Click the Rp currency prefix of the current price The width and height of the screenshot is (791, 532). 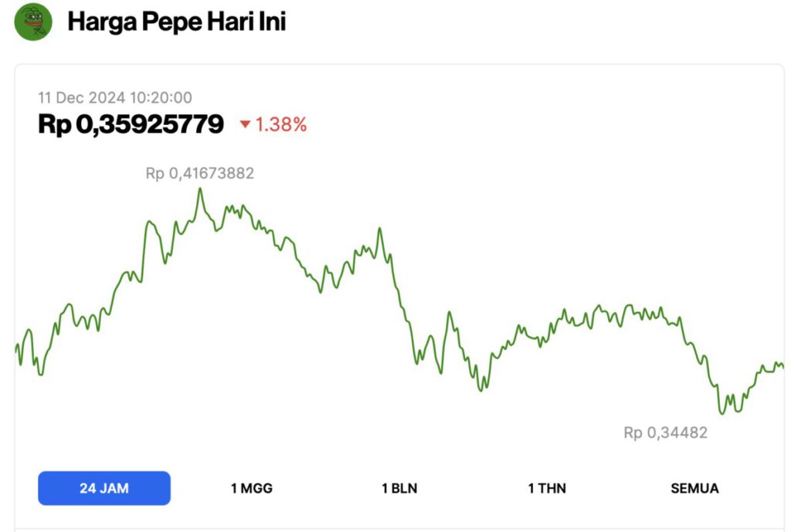54,124
